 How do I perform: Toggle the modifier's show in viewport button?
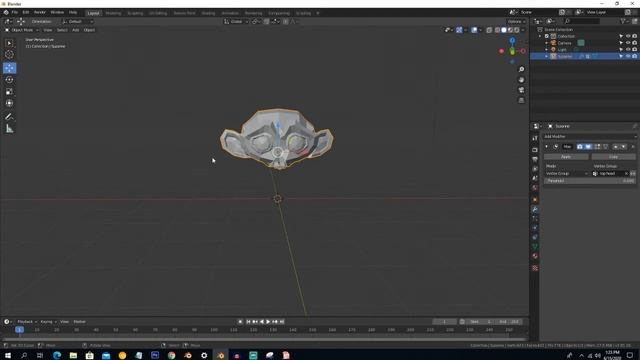[x=588, y=147]
